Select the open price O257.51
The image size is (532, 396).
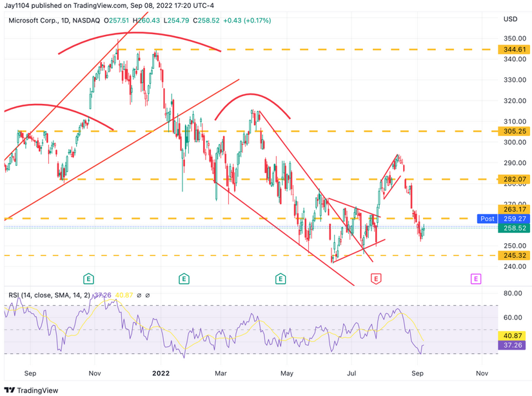click(116, 21)
